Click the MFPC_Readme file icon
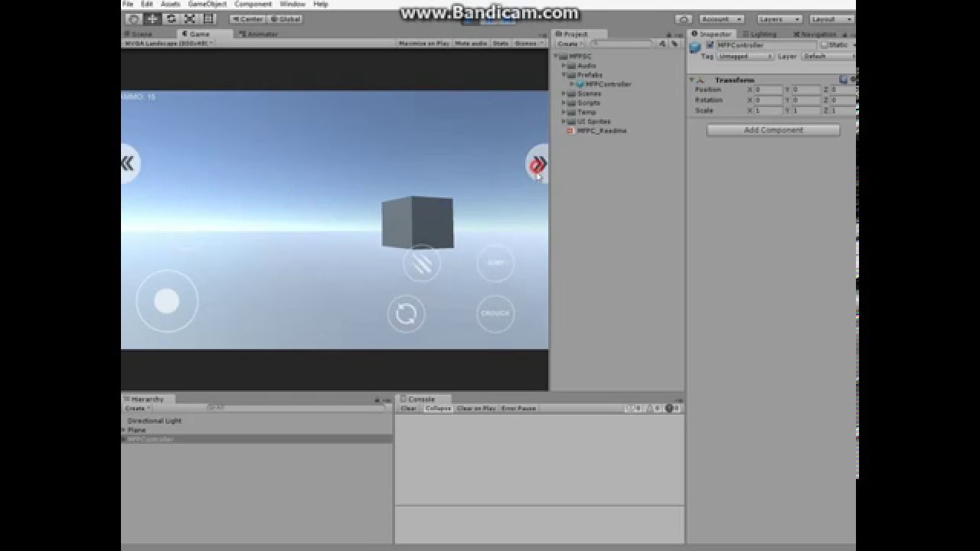 [570, 131]
